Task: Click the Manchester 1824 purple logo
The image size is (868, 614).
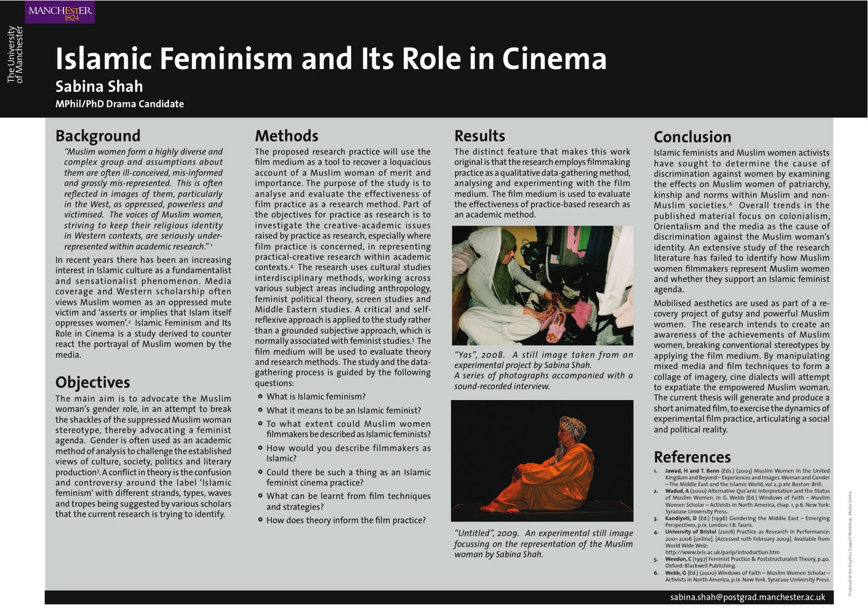Action: (60, 12)
